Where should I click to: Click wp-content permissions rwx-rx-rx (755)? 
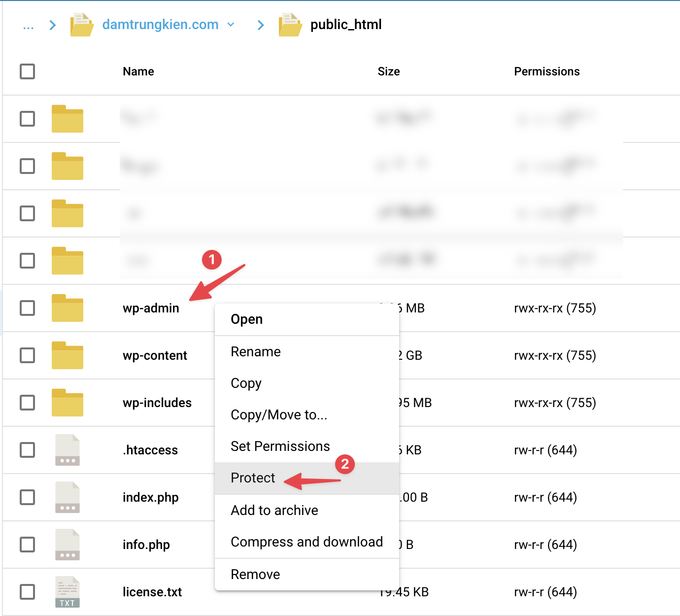point(555,355)
